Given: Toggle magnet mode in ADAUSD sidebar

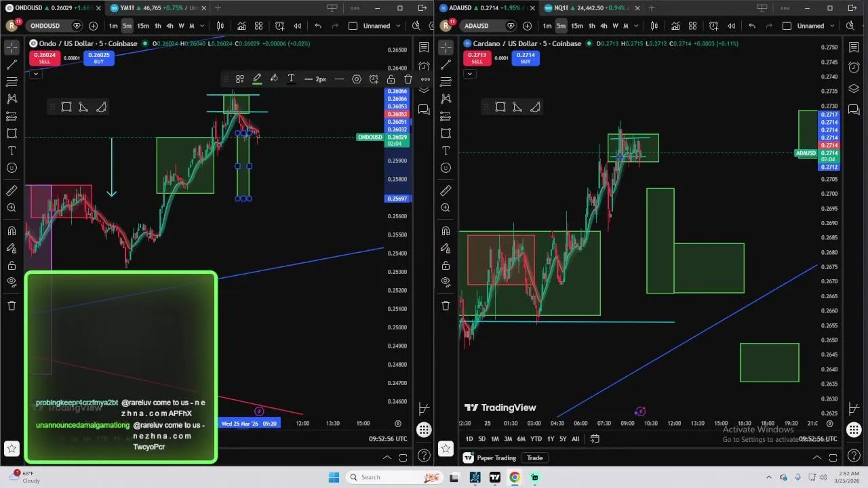Looking at the screenshot, I should point(446,231).
